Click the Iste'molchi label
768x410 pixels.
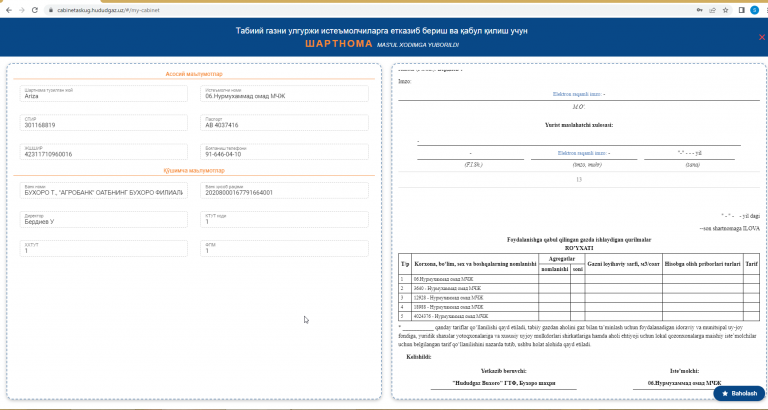point(684,371)
